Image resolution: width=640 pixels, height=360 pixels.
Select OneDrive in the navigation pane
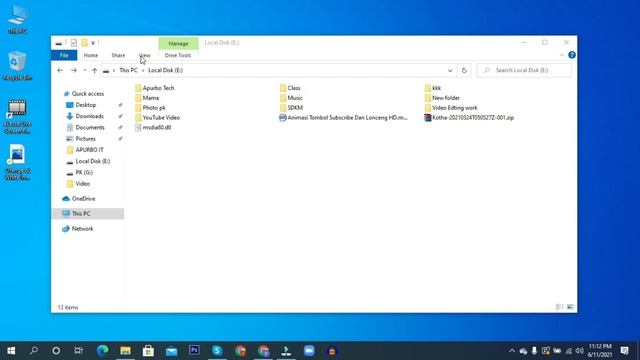[83, 198]
